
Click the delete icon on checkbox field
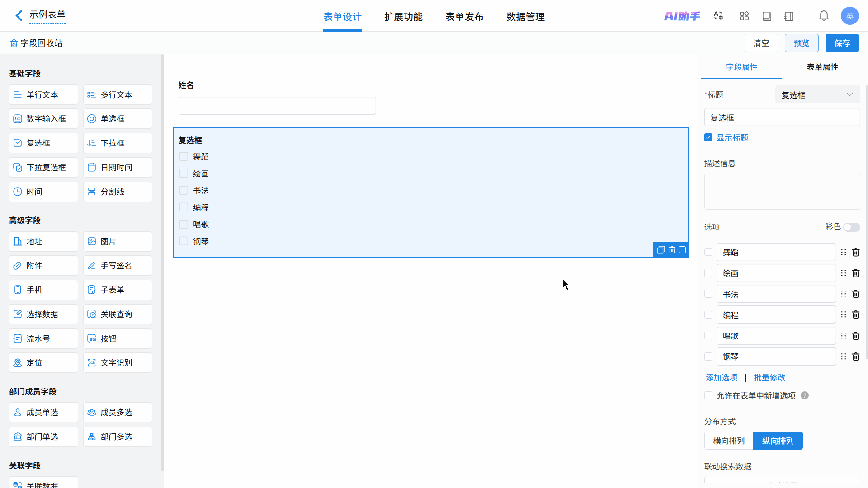(672, 250)
